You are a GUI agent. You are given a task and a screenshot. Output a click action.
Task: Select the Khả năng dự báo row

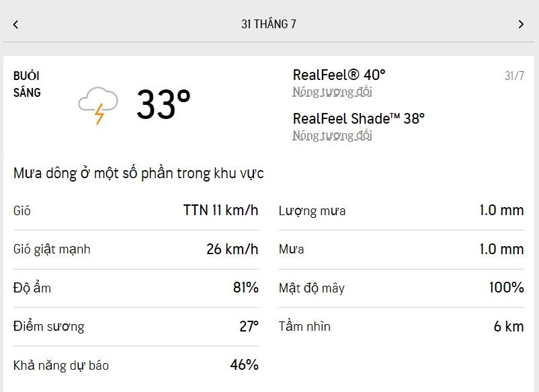click(136, 365)
